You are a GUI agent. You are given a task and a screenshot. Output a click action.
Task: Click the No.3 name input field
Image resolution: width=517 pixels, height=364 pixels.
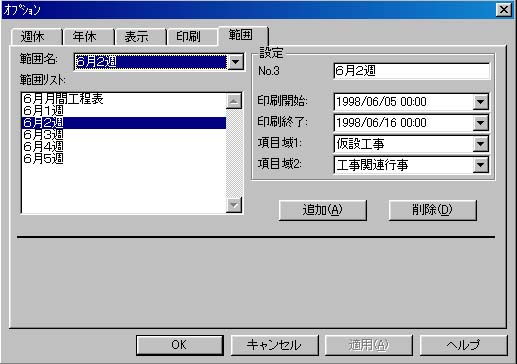point(411,71)
